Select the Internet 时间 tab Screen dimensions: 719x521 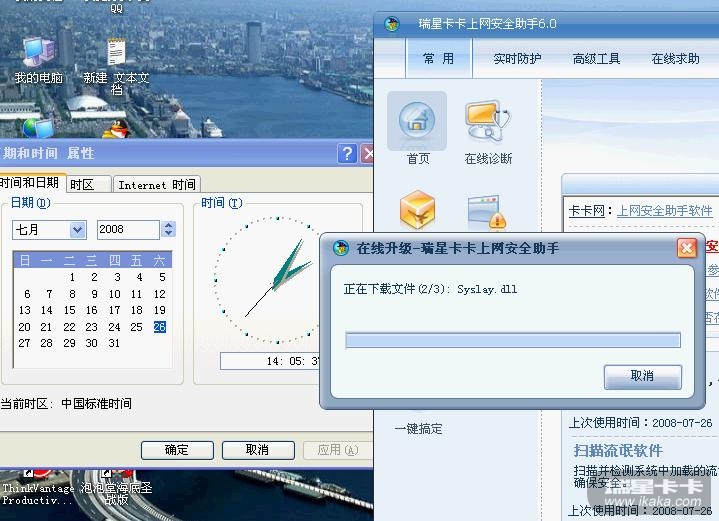(157, 184)
